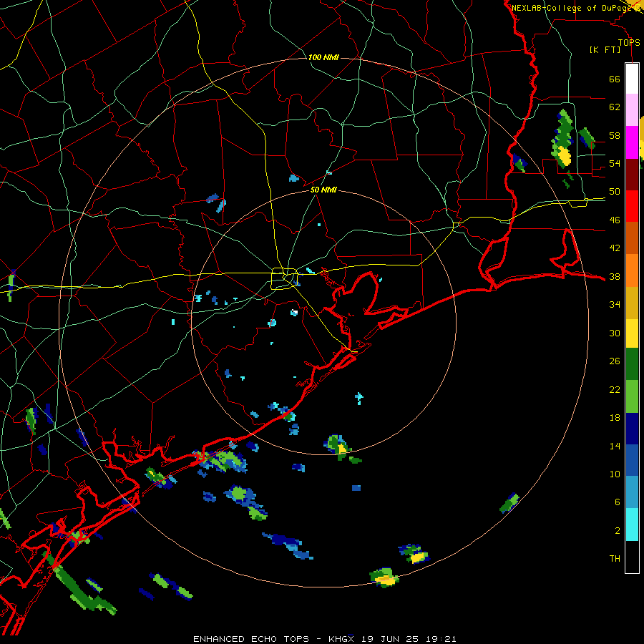Screen dimensions: 644x644
Task: Click the light blue swatch at 6
Action: 632,492
